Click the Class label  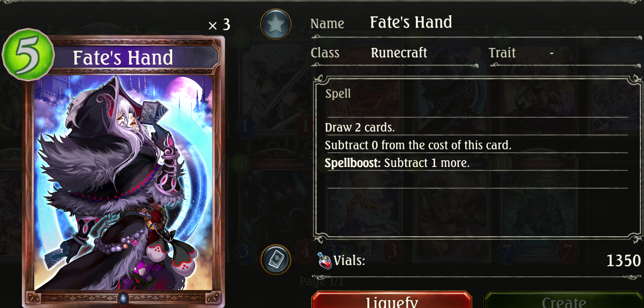click(x=325, y=53)
